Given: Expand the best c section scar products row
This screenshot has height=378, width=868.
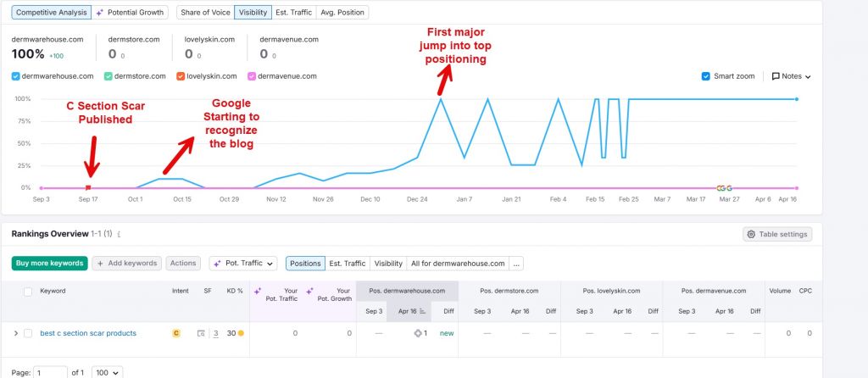Looking at the screenshot, I should coord(15,333).
